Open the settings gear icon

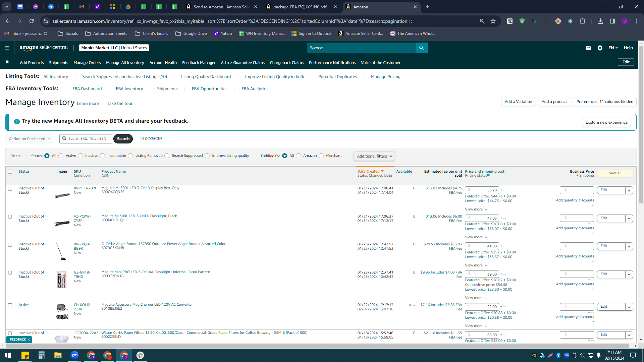[x=600, y=48]
